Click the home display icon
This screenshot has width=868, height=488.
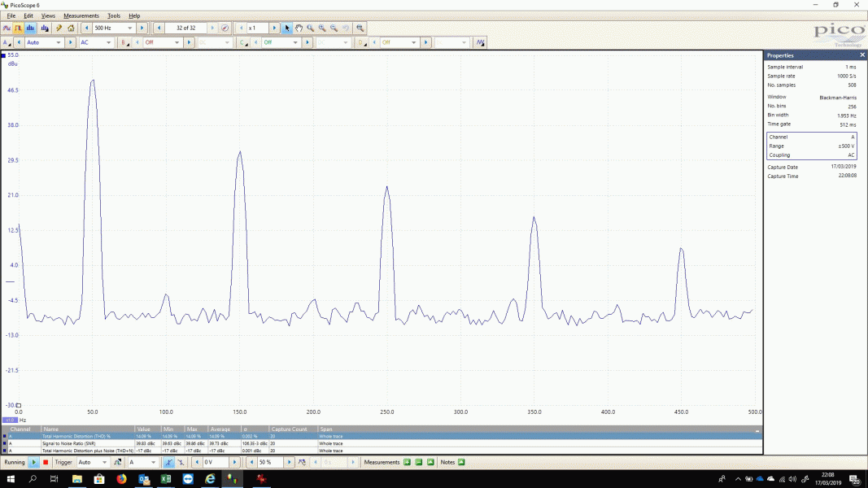[71, 28]
